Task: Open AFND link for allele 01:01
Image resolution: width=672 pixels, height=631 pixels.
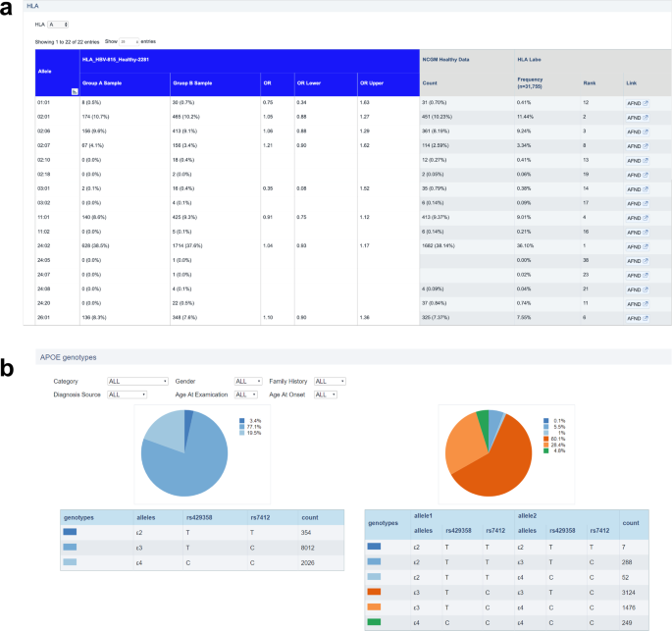Action: point(638,103)
